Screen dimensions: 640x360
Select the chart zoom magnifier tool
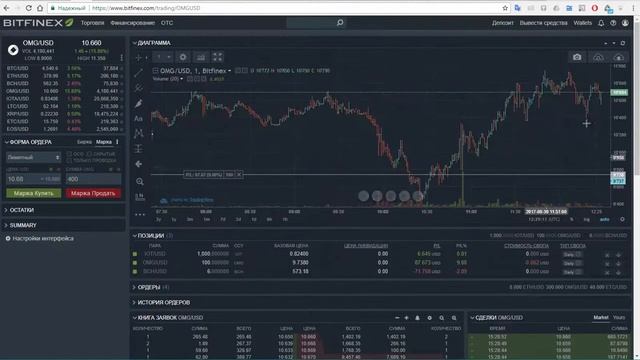[x=140, y=181]
